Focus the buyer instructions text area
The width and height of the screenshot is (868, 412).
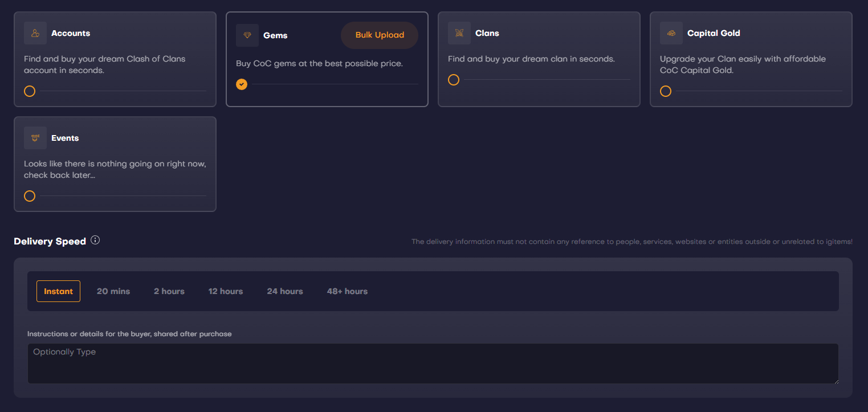tap(433, 364)
